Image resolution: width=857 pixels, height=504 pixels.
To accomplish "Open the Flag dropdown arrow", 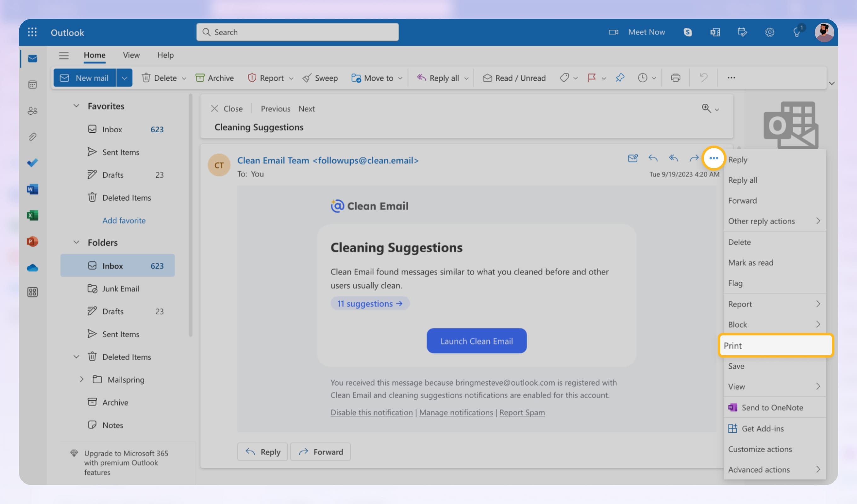I will click(x=604, y=78).
